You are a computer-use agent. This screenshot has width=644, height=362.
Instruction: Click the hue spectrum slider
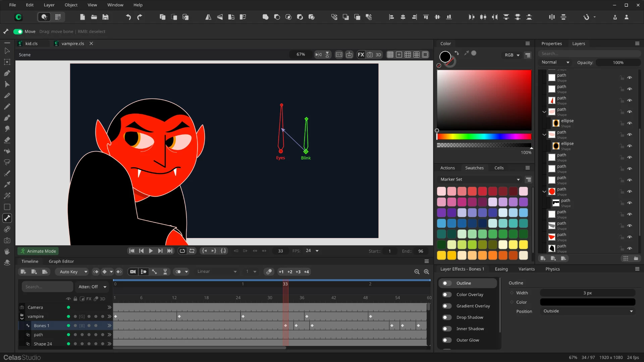(x=484, y=136)
